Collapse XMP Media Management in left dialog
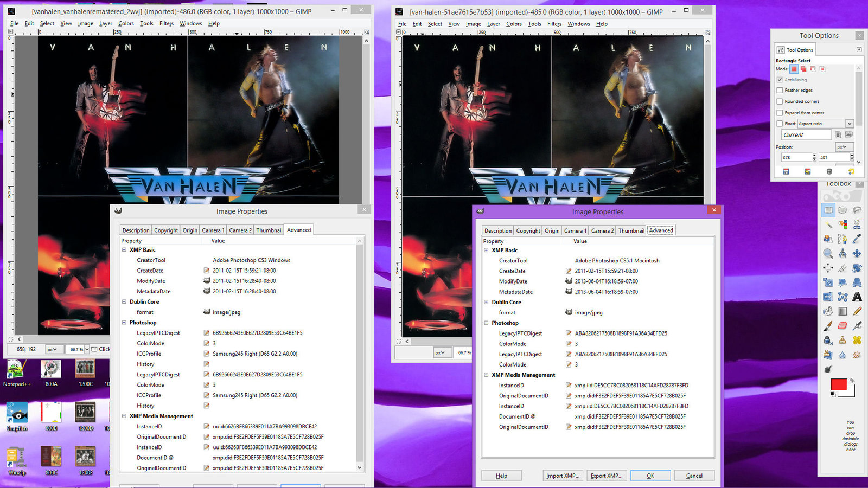The width and height of the screenshot is (868, 488). (124, 416)
